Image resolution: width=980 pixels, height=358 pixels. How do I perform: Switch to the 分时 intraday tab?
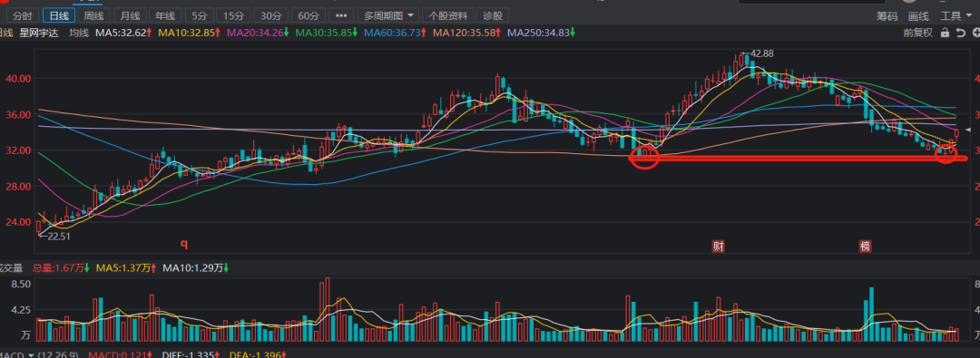[x=23, y=15]
